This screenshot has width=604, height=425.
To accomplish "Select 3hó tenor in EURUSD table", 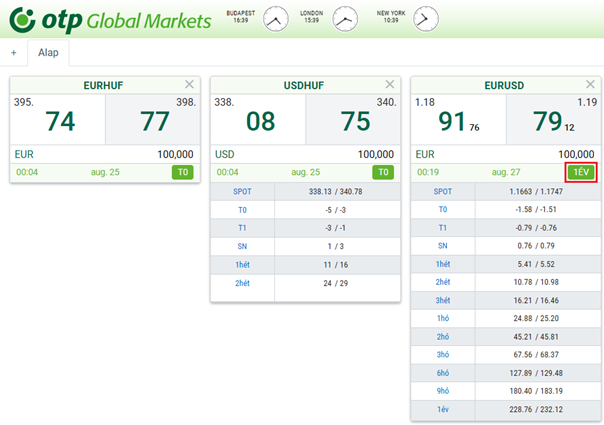I will [x=443, y=354].
